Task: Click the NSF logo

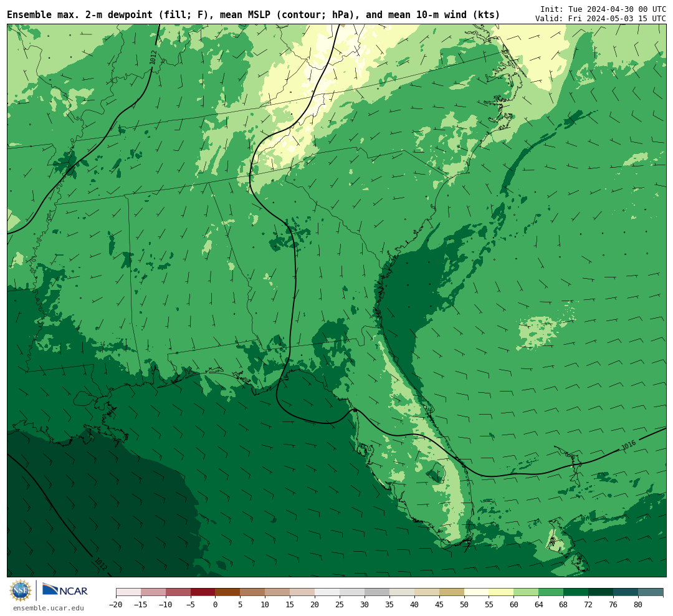Action: 21,590
